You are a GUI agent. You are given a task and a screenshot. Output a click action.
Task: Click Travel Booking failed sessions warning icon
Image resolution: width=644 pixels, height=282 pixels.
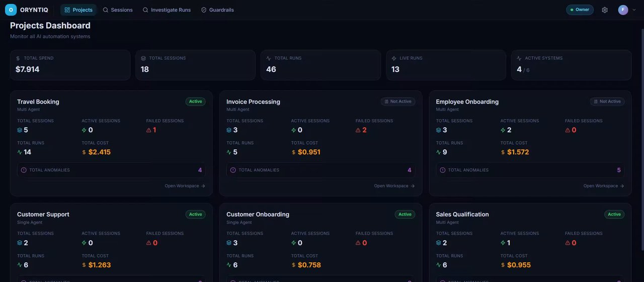(149, 130)
